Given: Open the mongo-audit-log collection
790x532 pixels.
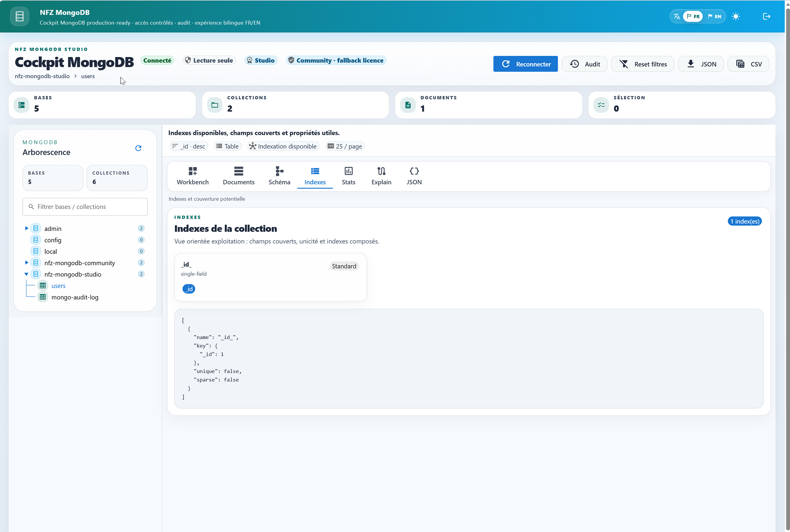Looking at the screenshot, I should tap(75, 297).
